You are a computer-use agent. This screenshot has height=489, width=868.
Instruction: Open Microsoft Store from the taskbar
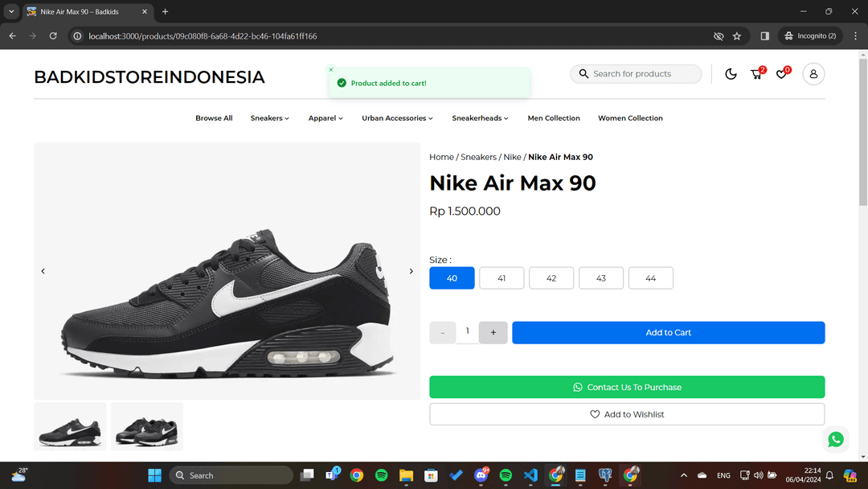[432, 475]
